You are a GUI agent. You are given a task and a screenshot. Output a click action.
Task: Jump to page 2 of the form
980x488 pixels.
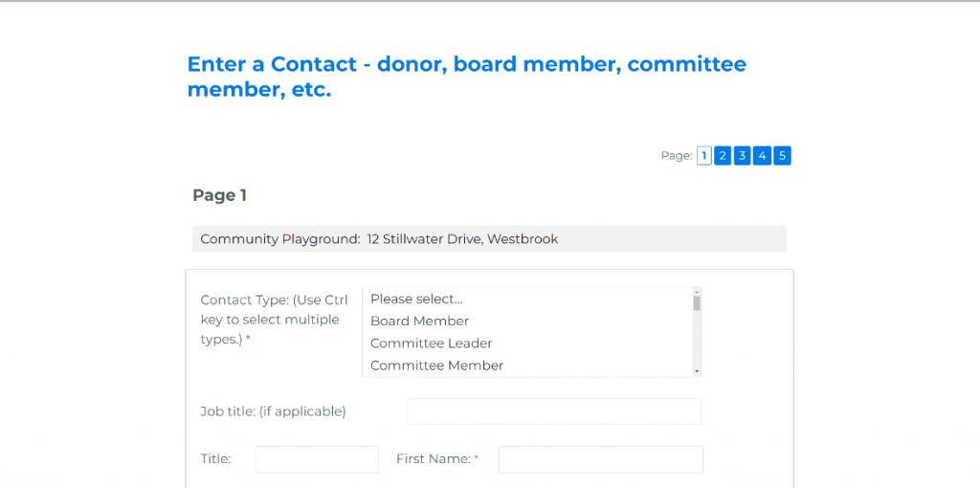coord(724,156)
